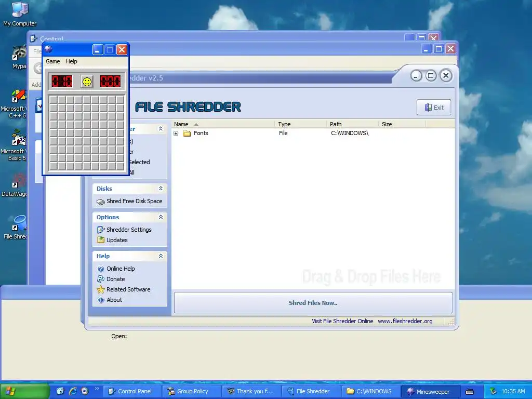Switch to Minesweeper taskbar button
532x399 pixels.
(x=430, y=391)
